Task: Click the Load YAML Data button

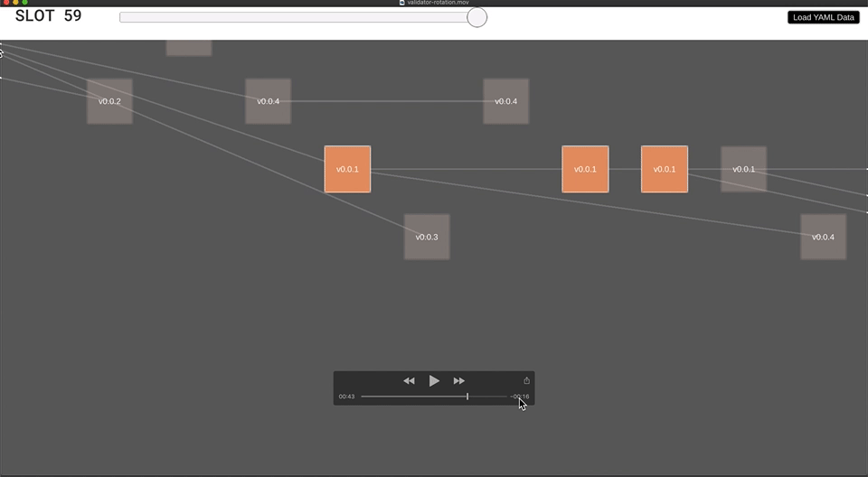Action: click(x=823, y=17)
